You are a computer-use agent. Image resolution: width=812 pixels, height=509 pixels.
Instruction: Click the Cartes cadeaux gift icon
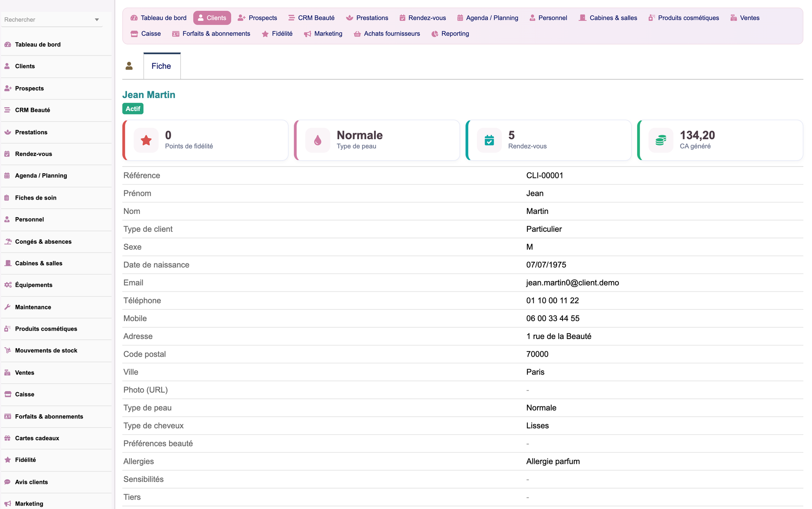(x=8, y=438)
